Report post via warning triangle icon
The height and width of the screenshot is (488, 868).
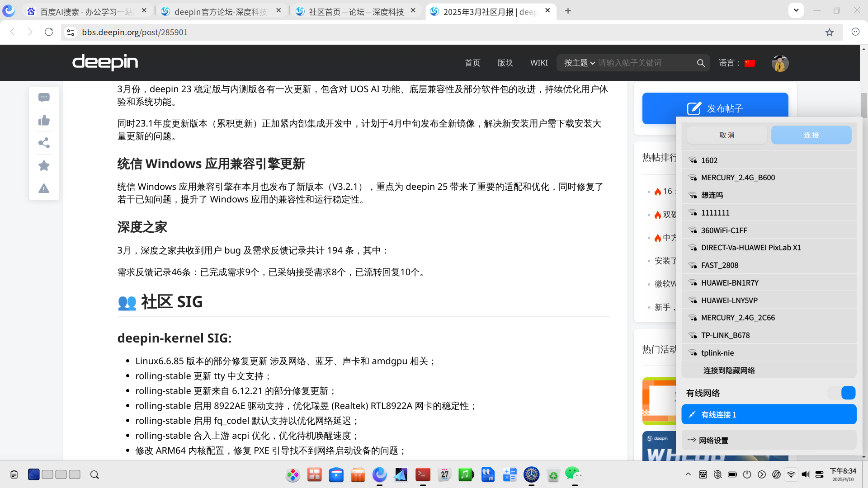point(44,188)
